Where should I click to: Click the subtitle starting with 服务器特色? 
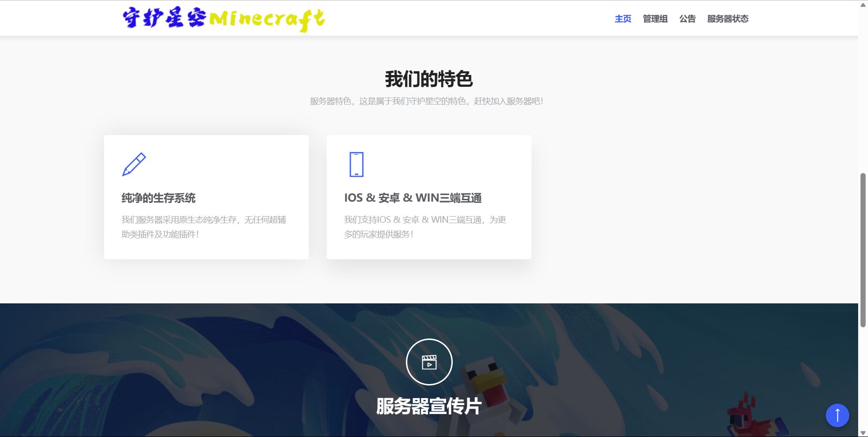(x=427, y=101)
